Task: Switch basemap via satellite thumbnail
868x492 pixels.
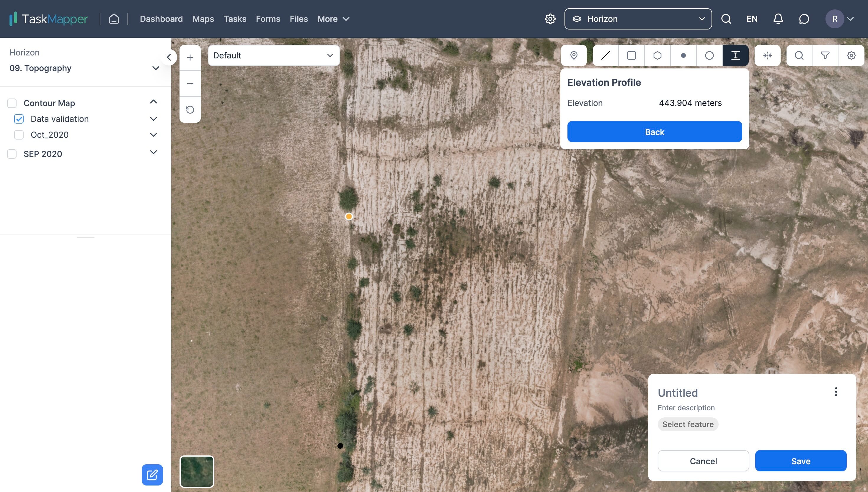Action: (197, 472)
